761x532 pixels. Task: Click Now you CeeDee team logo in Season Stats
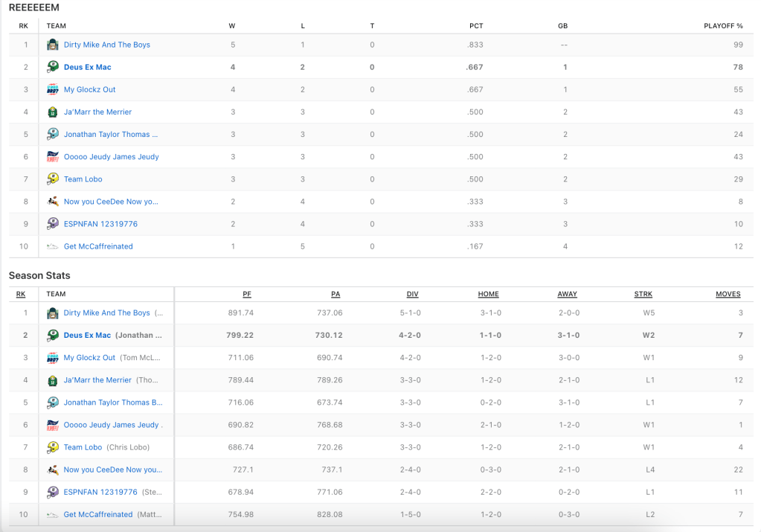[53, 469]
